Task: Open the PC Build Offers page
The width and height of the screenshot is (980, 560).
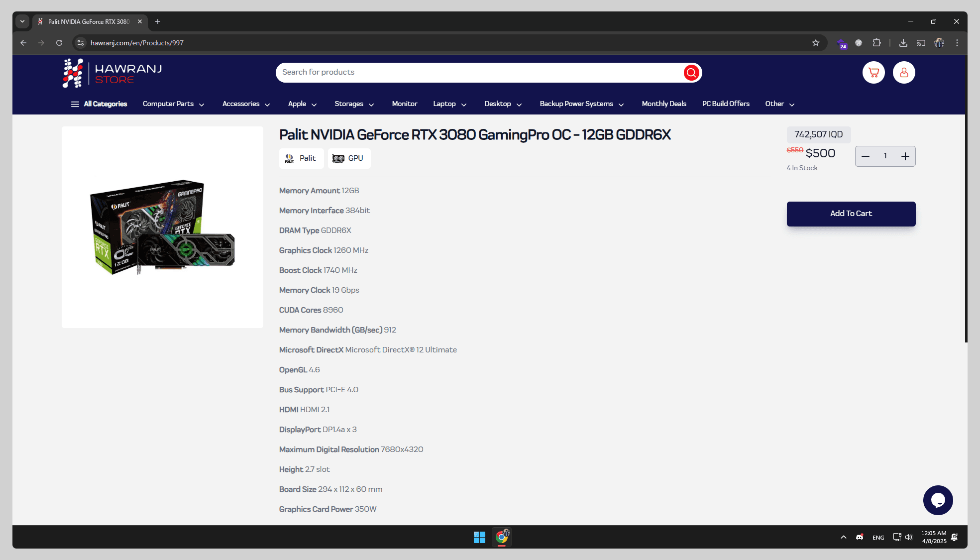Action: [x=726, y=104]
